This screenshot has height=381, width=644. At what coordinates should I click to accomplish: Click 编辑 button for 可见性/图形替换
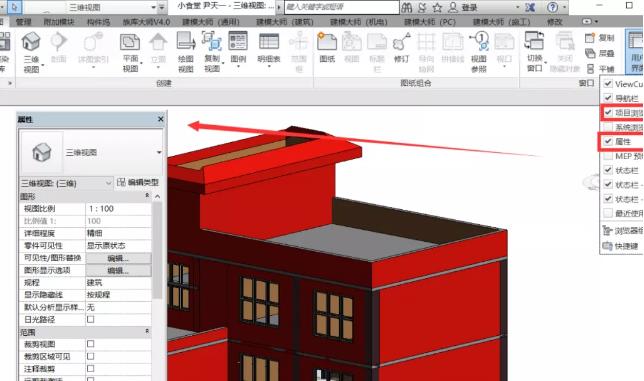point(118,258)
